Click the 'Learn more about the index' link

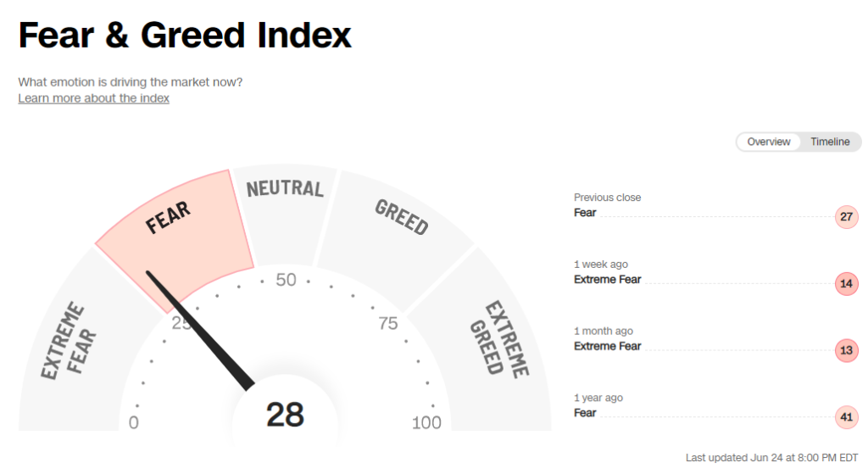click(93, 98)
